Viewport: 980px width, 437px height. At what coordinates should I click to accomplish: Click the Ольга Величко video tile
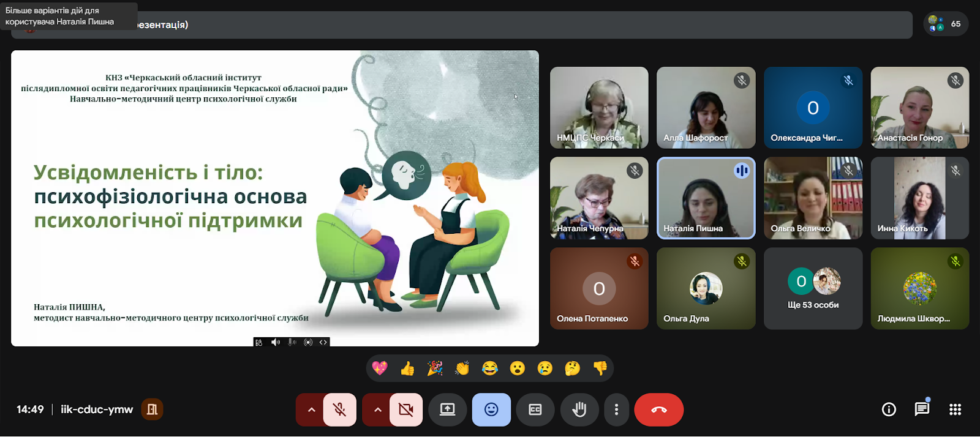[x=813, y=198]
